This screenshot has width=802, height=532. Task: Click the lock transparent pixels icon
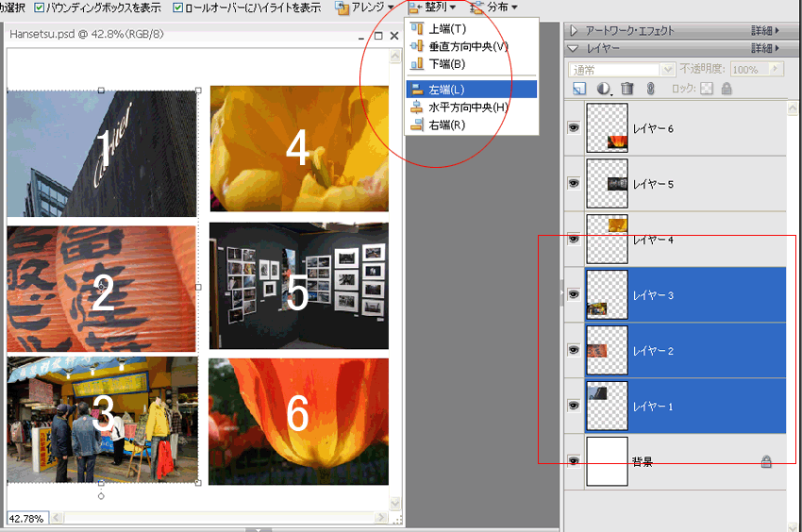tap(706, 89)
